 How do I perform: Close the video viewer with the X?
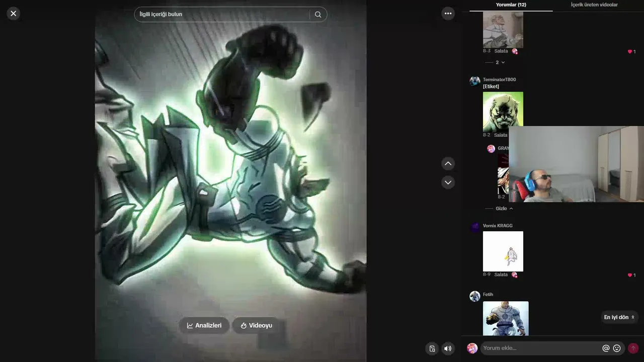coord(14,14)
